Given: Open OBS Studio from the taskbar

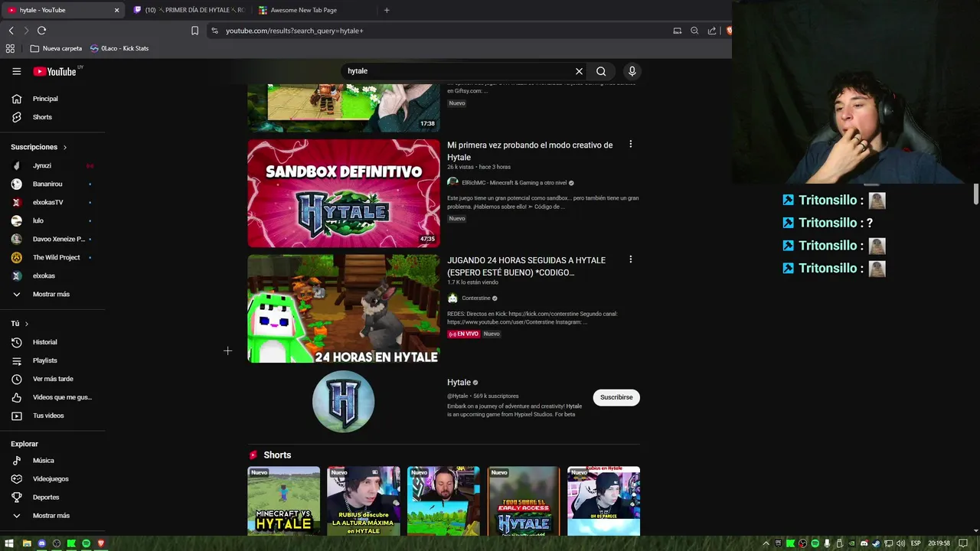Looking at the screenshot, I should pyautogui.click(x=57, y=543).
